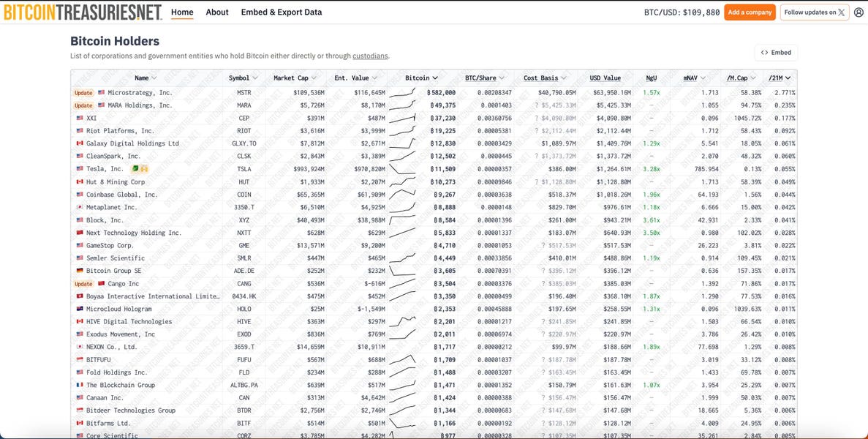The image size is (868, 439).
Task: Sort by the mNAV column header
Action: [694, 78]
